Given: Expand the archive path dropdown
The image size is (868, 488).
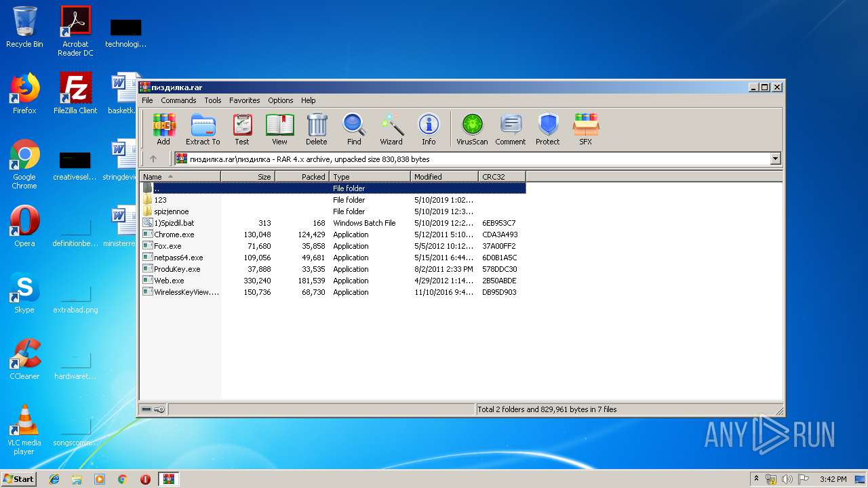Looking at the screenshot, I should pos(775,159).
